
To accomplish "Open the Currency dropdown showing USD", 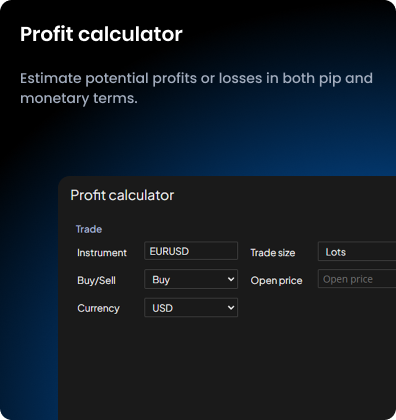I will pos(191,308).
